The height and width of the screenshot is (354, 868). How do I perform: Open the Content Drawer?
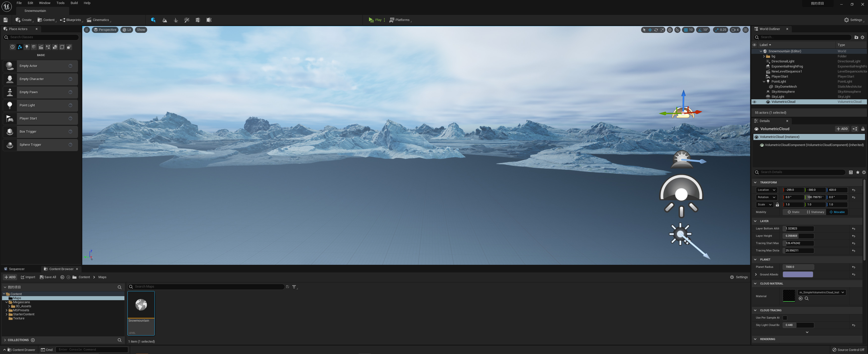tap(19, 350)
